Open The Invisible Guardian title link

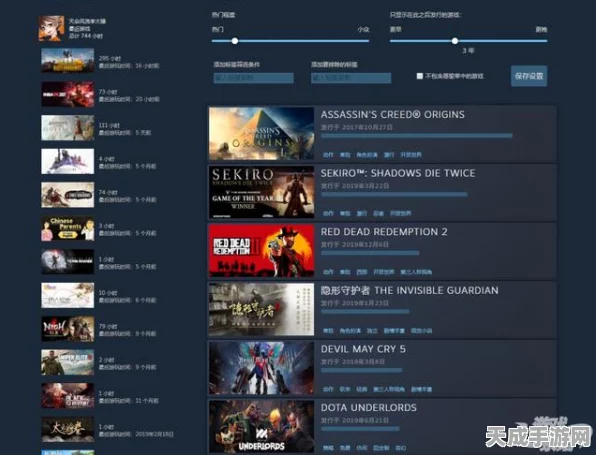(409, 290)
